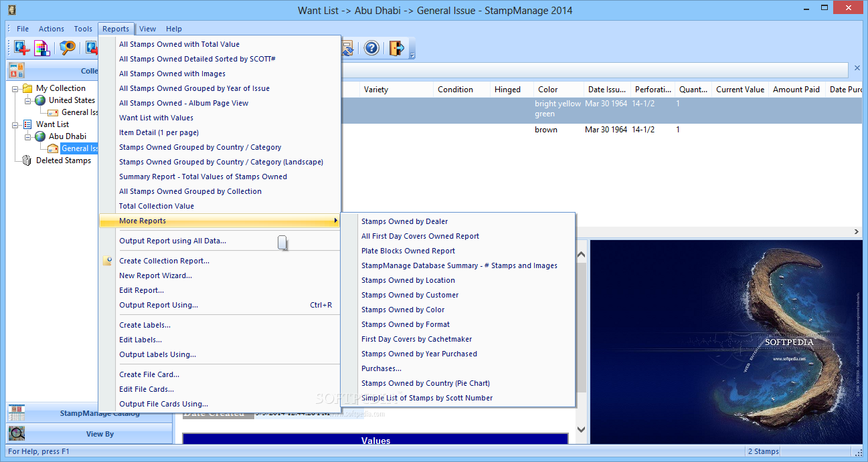Open the Actions menu
The height and width of the screenshot is (462, 868).
pos(52,29)
